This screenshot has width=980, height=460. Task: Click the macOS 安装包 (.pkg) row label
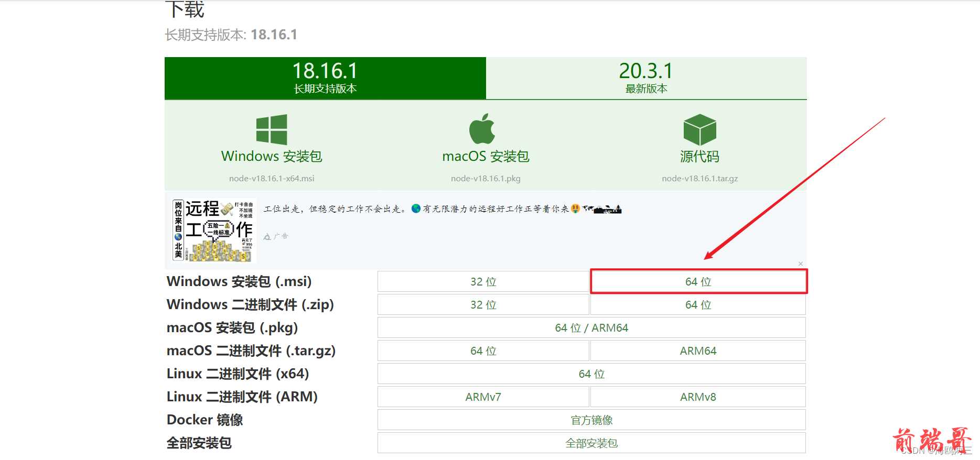tap(232, 327)
